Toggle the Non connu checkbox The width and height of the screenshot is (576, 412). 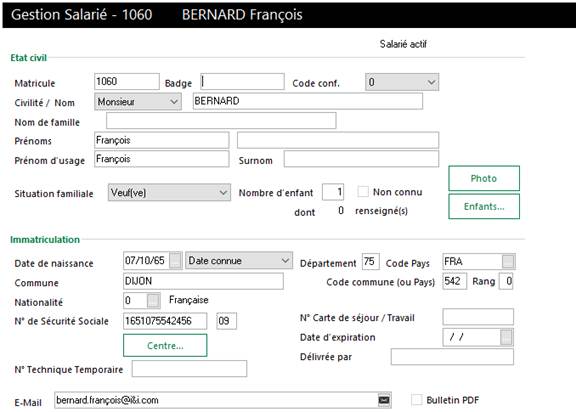(x=363, y=192)
